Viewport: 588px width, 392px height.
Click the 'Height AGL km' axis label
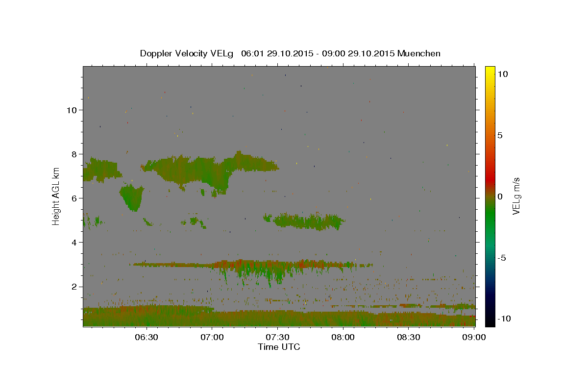point(56,196)
